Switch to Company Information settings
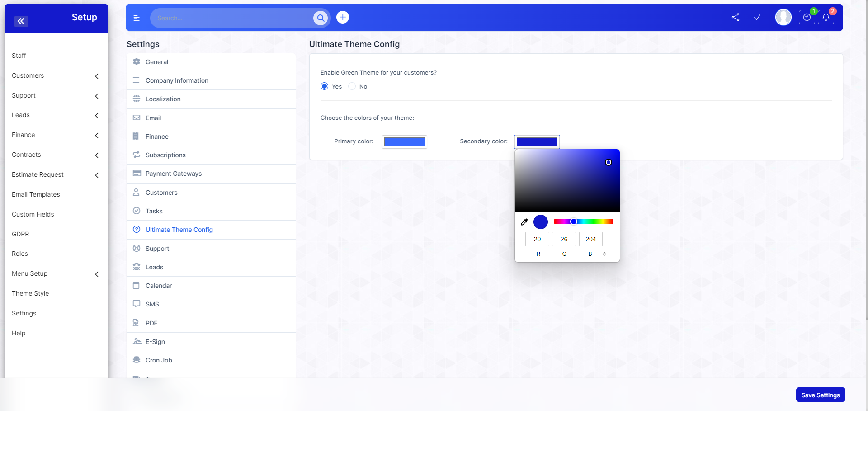The width and height of the screenshot is (868, 466). coord(177,80)
